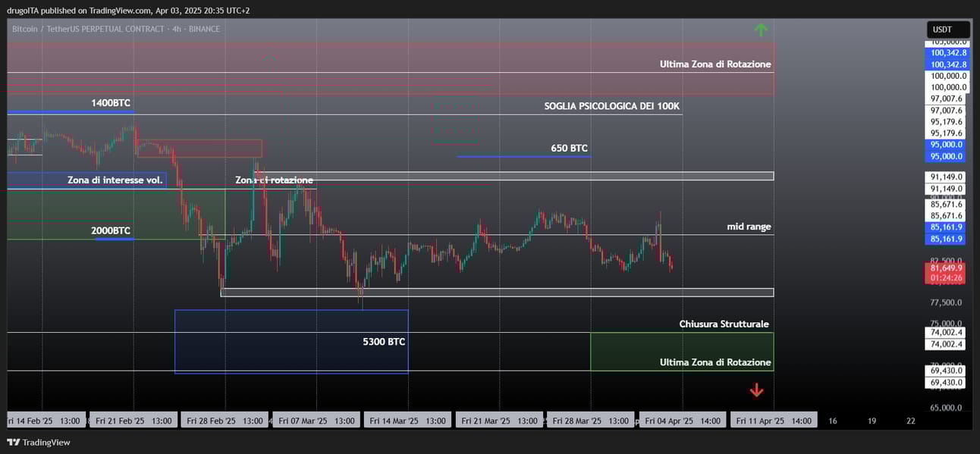The width and height of the screenshot is (980, 454).
Task: Click the red 81,649.9 current price tag
Action: click(x=947, y=268)
